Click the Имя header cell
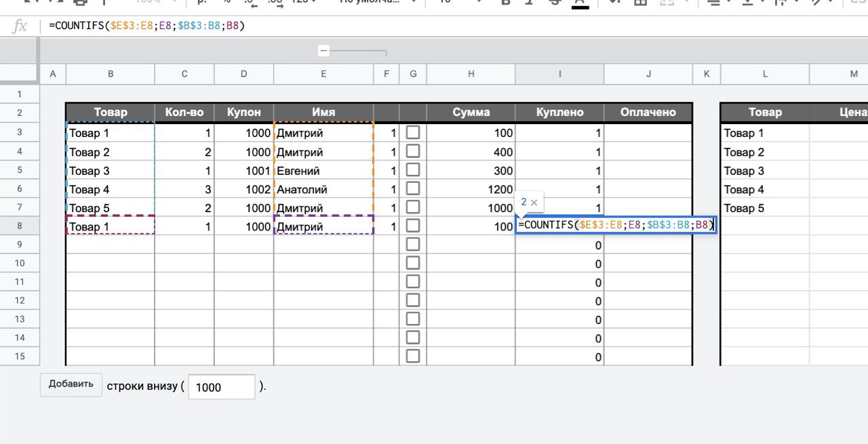868x444 pixels. 323,113
